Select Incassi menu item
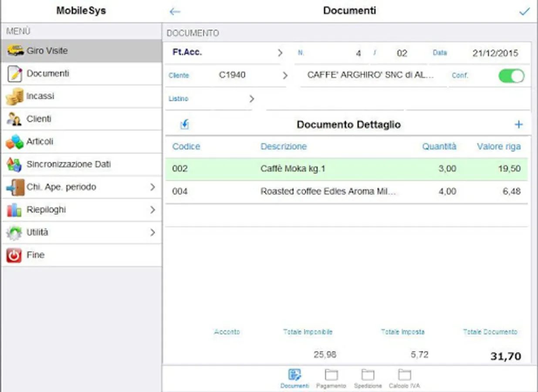 tap(81, 96)
